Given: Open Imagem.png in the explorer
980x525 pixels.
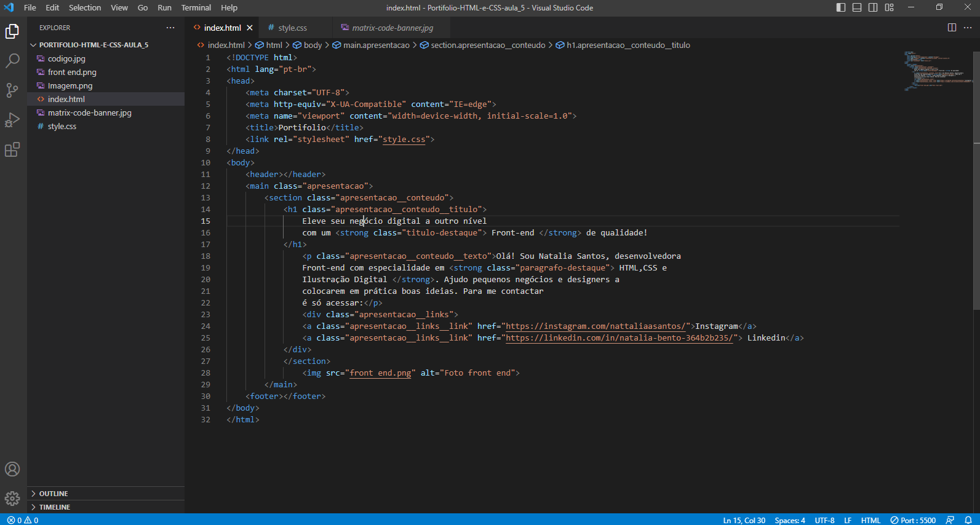Looking at the screenshot, I should point(106,85).
